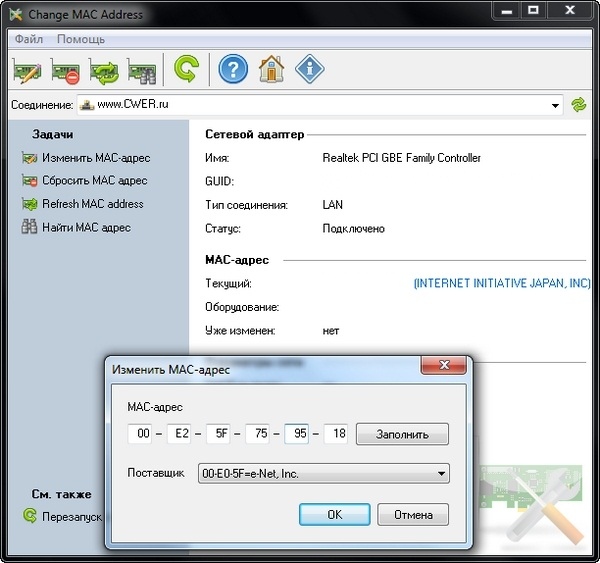Viewport: 600px width, 563px height.
Task: Open the Файл menu
Action: coord(29,39)
